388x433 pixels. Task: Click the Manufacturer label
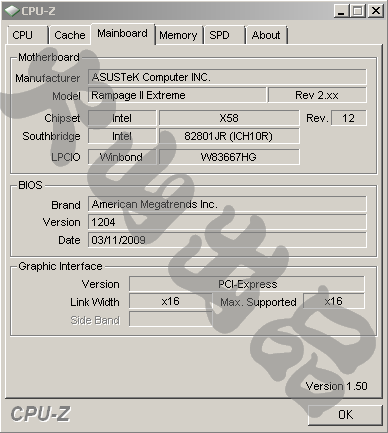pyautogui.click(x=48, y=78)
